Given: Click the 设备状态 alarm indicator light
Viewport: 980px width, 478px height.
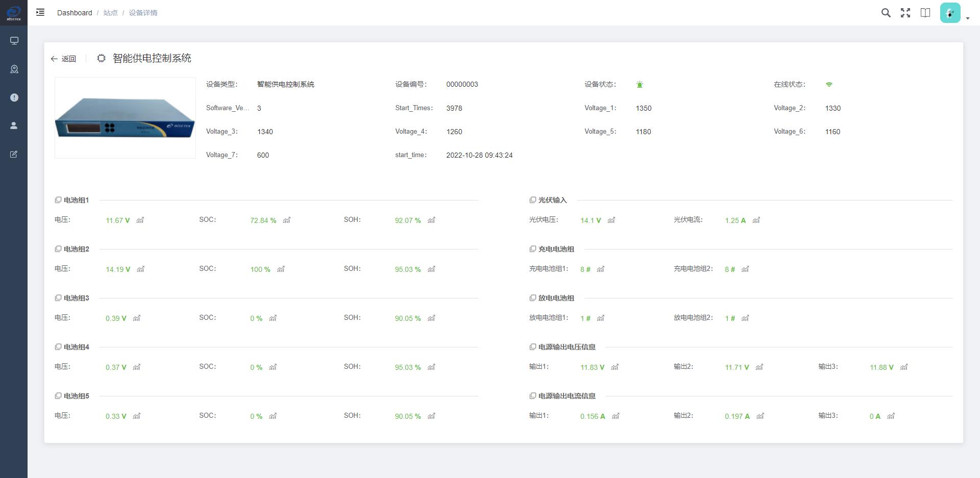Looking at the screenshot, I should 640,84.
